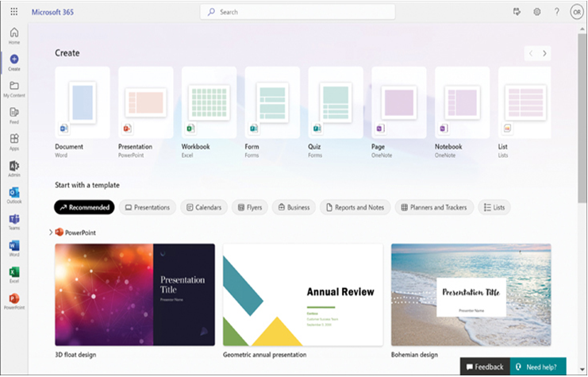Click the Microsoft 365 title link
Image resolution: width=588 pixels, height=377 pixels.
click(52, 12)
